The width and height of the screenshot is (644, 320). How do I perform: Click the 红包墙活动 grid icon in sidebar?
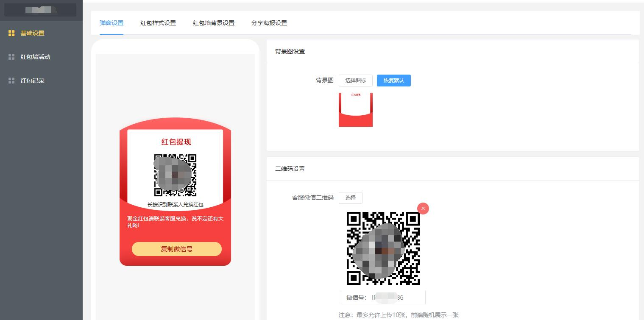[x=11, y=57]
